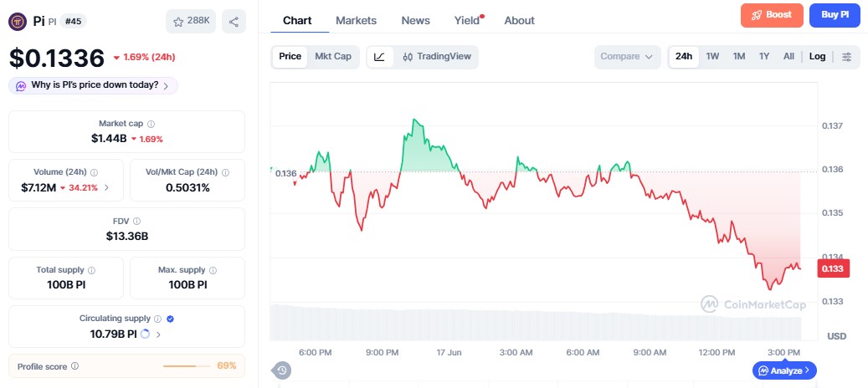Open the share icon button
Image resolution: width=868 pixels, height=388 pixels.
(234, 22)
